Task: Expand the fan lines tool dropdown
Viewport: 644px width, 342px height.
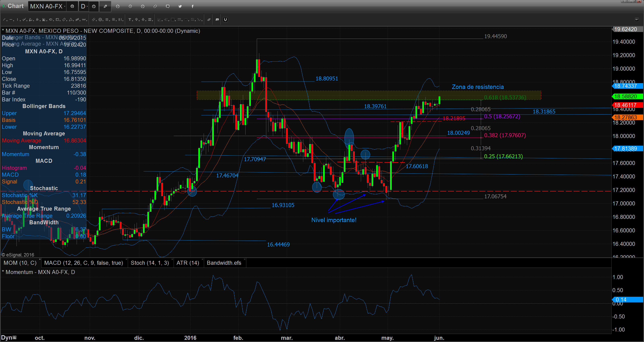Action: [33, 21]
